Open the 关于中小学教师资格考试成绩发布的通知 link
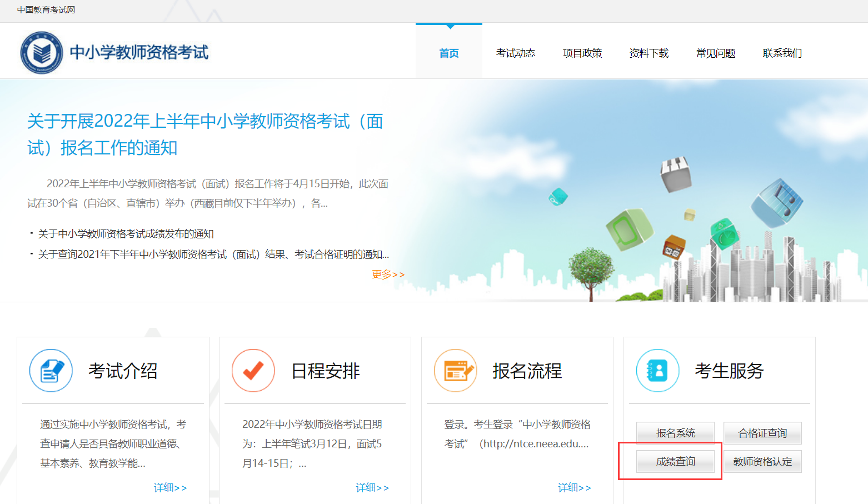 pyautogui.click(x=126, y=234)
